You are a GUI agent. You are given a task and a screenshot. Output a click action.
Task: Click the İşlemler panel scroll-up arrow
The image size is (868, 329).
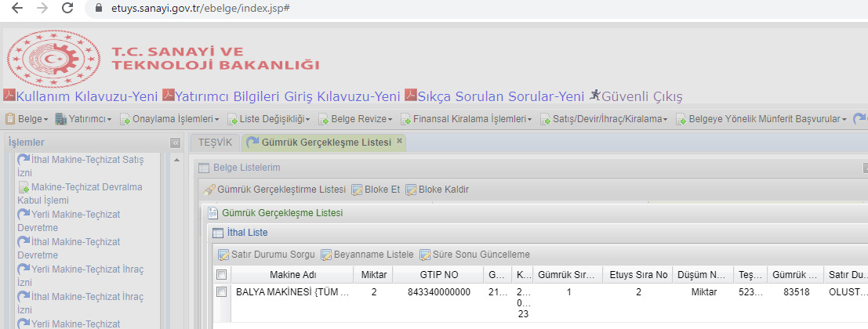[176, 161]
